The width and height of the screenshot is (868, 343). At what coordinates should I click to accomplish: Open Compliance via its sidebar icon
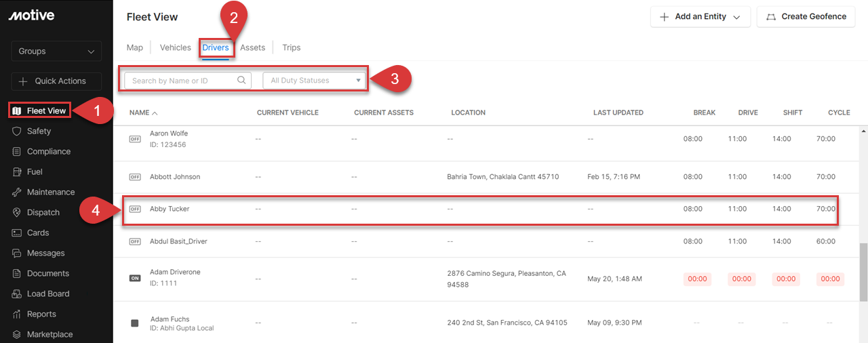(x=17, y=151)
